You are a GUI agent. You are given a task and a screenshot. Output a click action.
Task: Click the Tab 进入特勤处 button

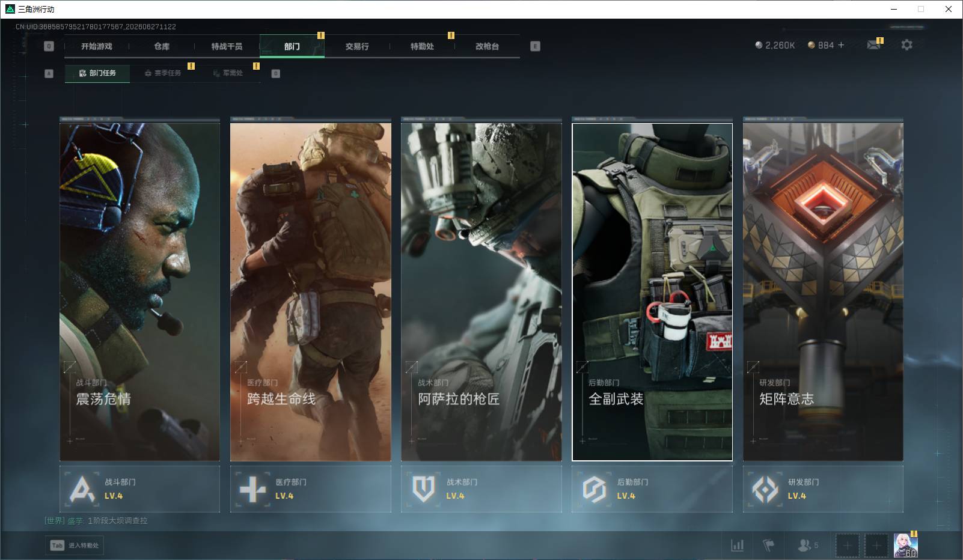coord(75,546)
